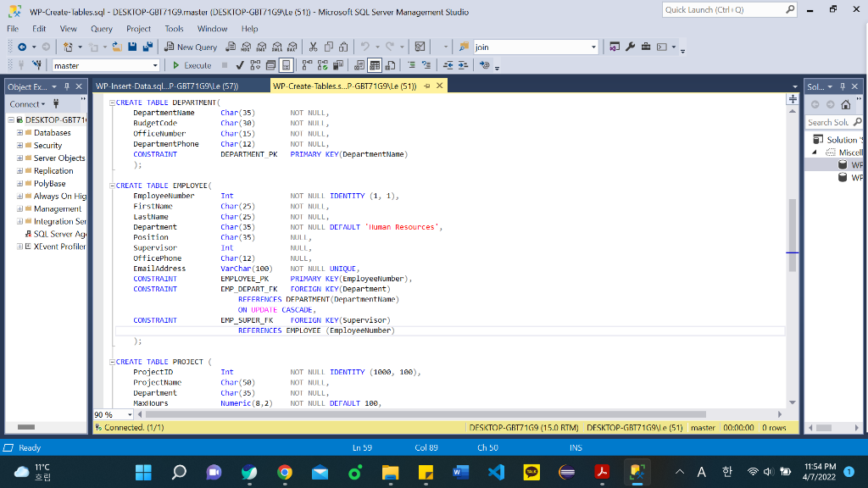Switch to the WP-Insert-Data.sql tab

pyautogui.click(x=166, y=86)
